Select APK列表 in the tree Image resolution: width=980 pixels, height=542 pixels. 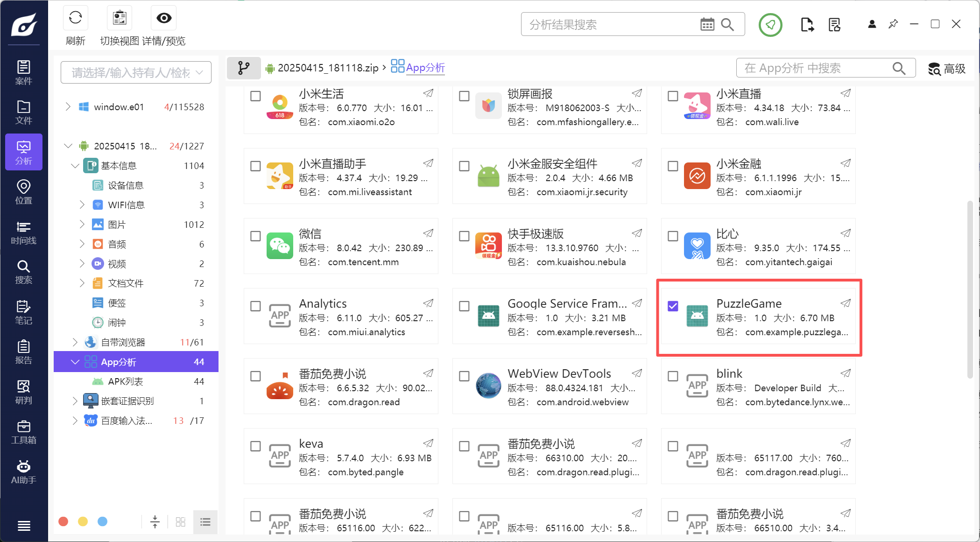click(125, 381)
